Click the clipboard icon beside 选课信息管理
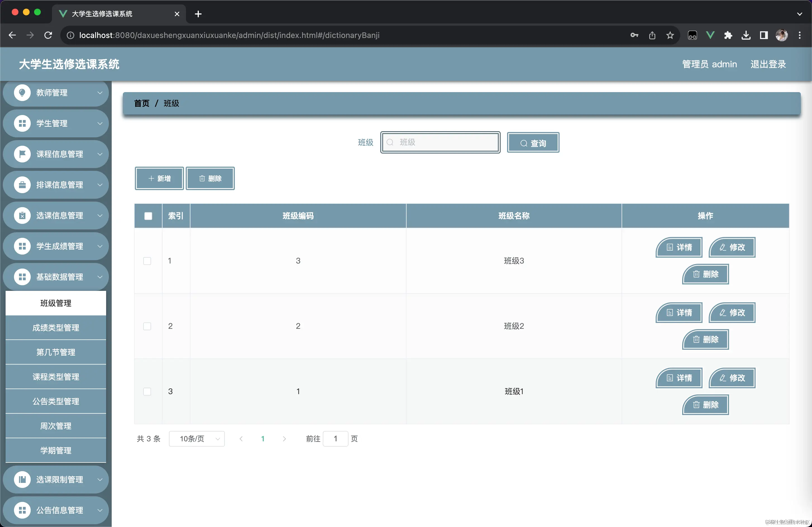812x527 pixels. click(x=22, y=215)
